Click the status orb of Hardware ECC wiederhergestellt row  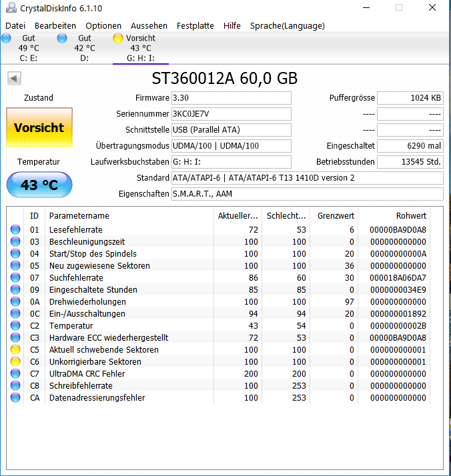(15, 337)
